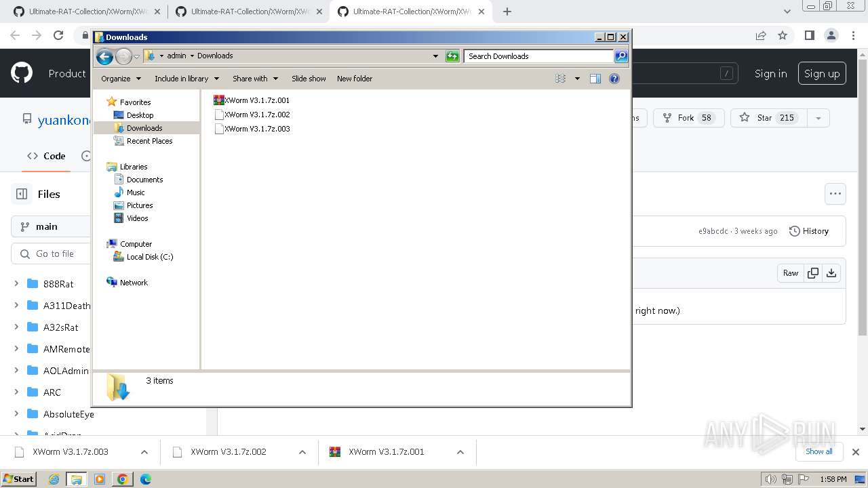Open Include in library menu
The height and width of the screenshot is (488, 868).
click(x=186, y=79)
